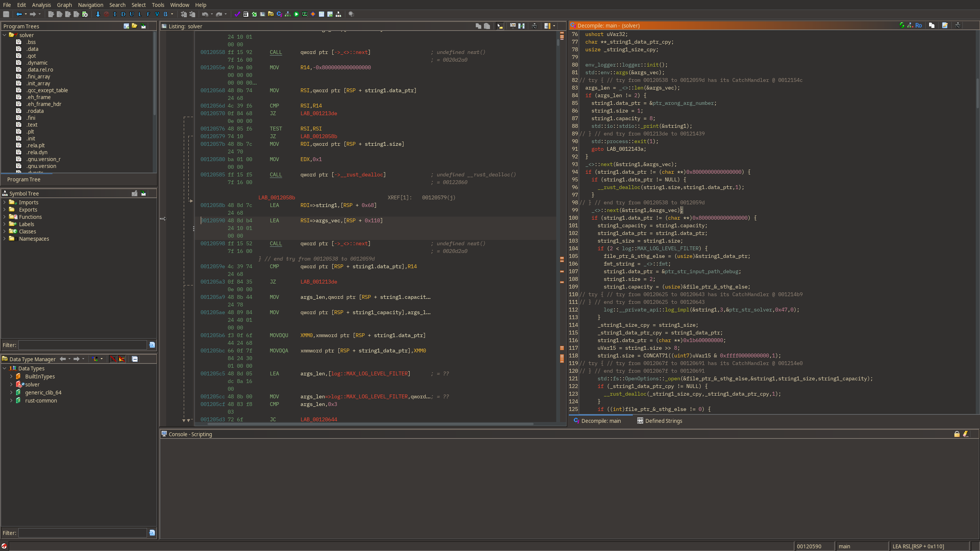Image resolution: width=980 pixels, height=551 pixels.
Task: Toggle the Listing mouse hover mode icon
Action: [x=500, y=26]
